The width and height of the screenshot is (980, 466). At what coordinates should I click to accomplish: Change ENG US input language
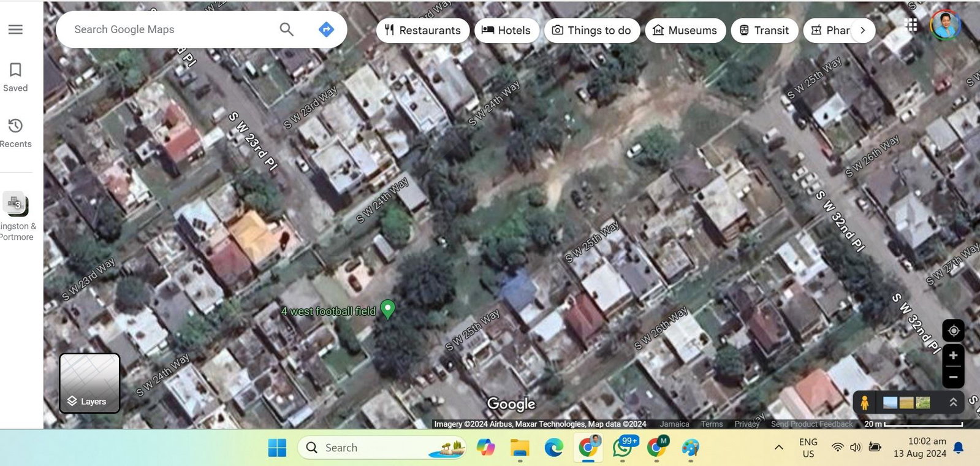click(x=808, y=448)
